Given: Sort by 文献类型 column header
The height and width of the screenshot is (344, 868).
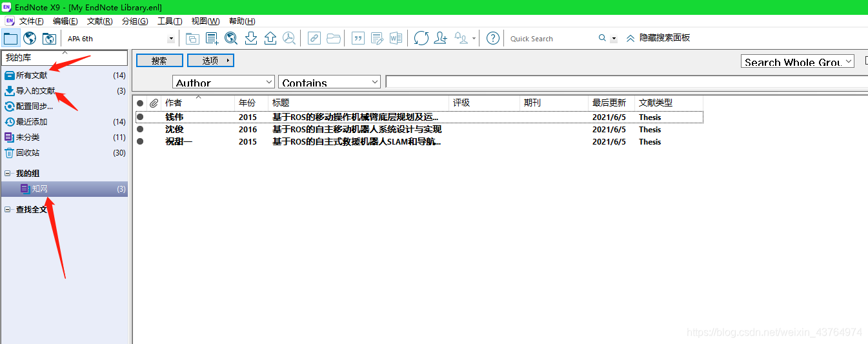Looking at the screenshot, I should (x=669, y=103).
